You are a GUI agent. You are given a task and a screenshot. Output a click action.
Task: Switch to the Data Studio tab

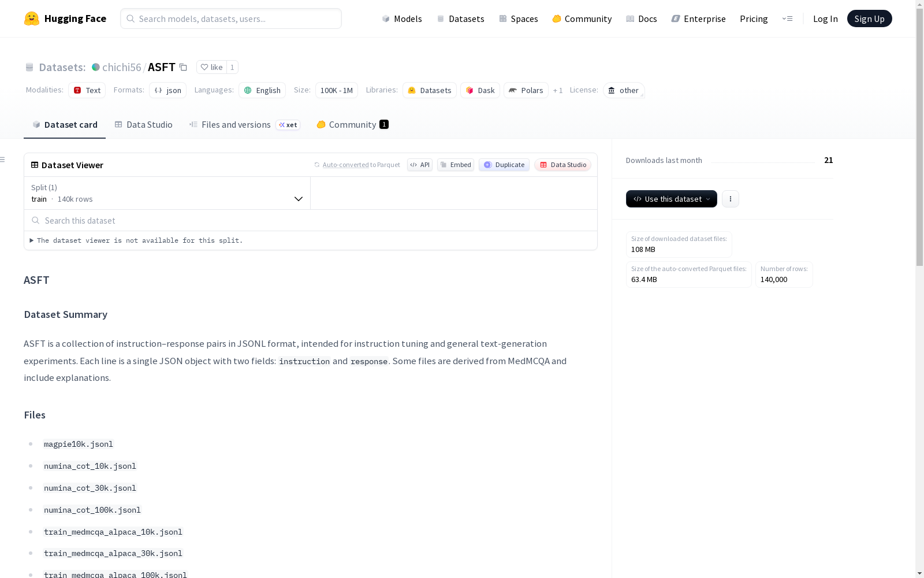coord(143,125)
